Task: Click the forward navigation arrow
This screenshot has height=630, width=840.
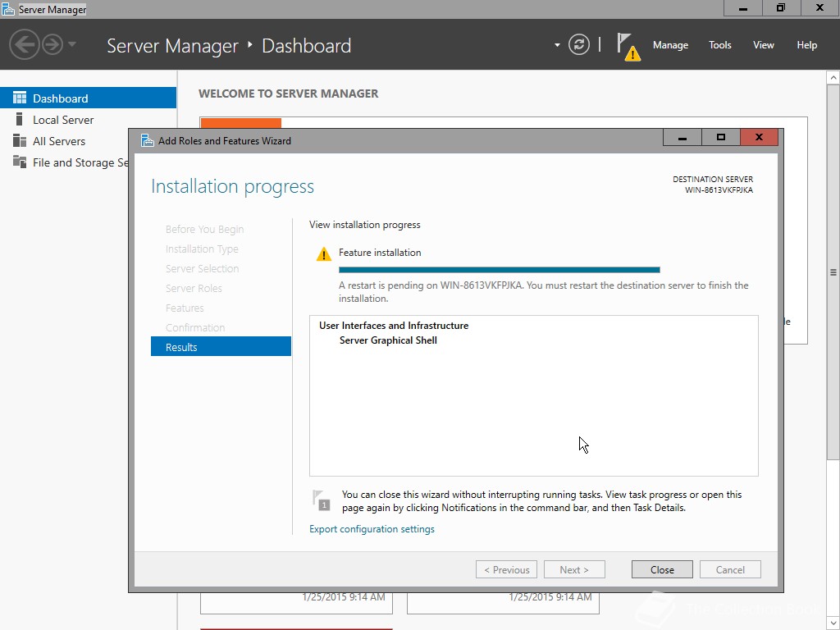Action: (x=52, y=44)
